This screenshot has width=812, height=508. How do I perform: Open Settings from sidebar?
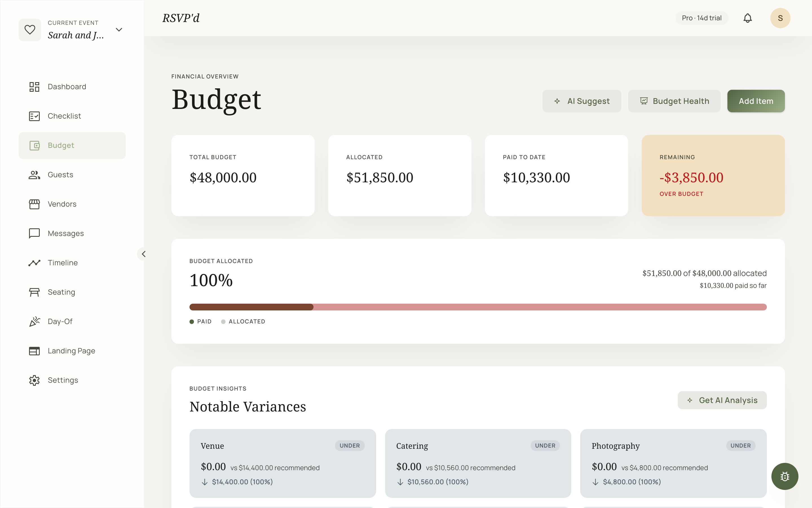(72, 380)
